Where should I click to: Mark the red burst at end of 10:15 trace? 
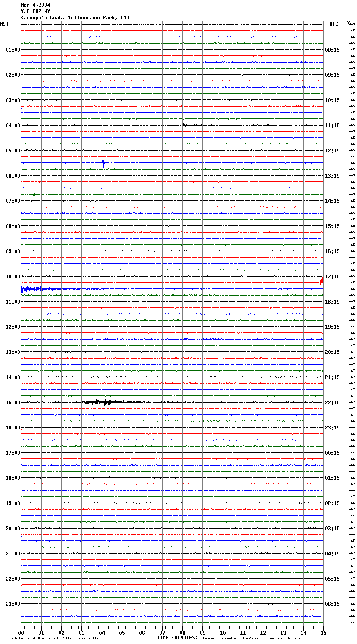tap(321, 283)
